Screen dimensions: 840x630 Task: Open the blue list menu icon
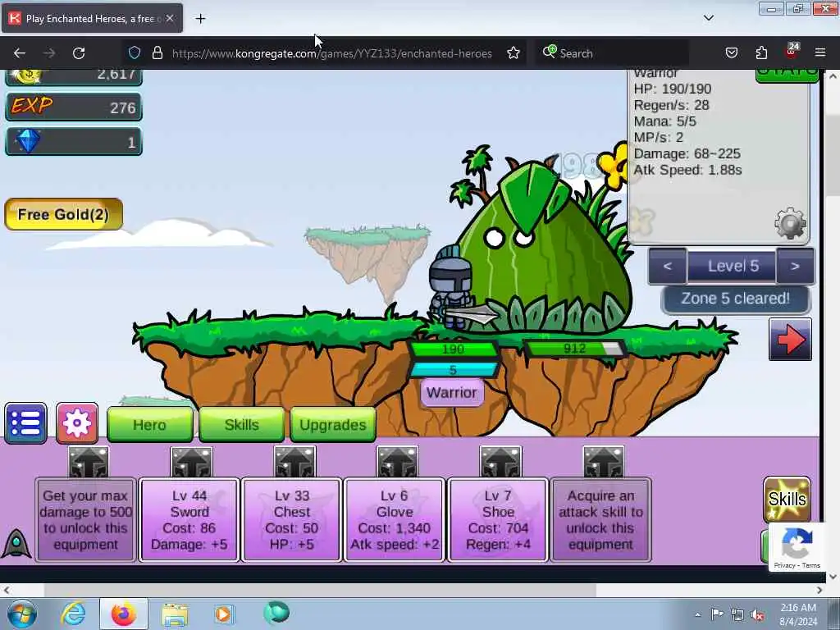click(25, 423)
